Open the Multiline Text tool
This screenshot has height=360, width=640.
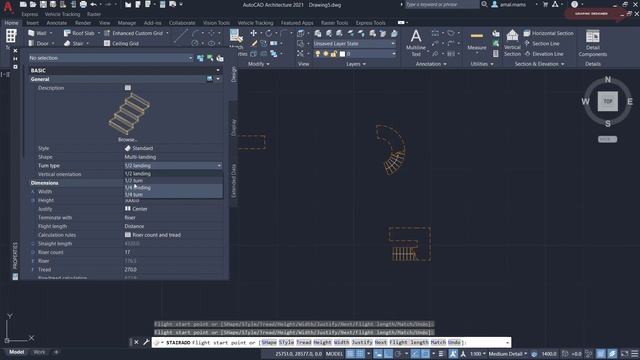point(416,42)
